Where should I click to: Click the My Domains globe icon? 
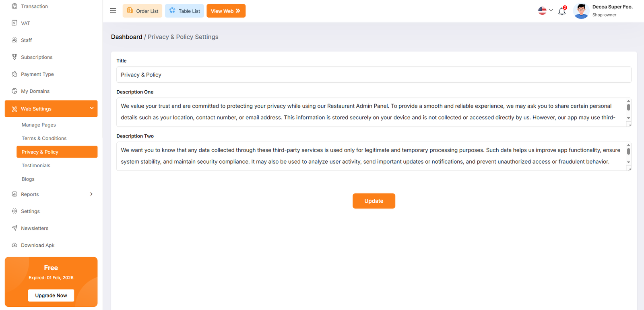point(14,91)
